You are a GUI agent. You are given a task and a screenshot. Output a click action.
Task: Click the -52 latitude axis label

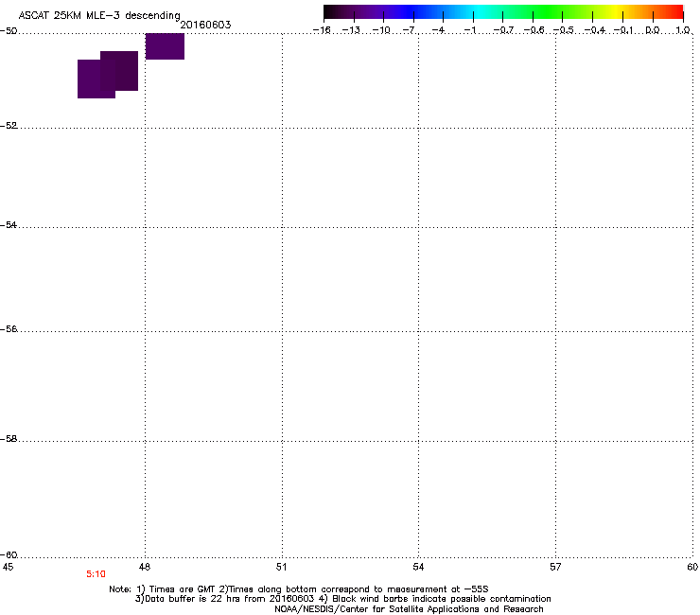click(9, 126)
